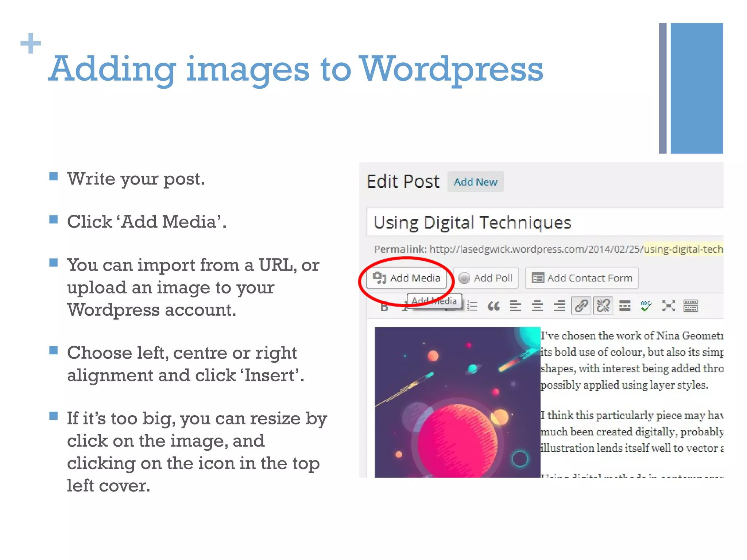Align text right in the editor

(559, 306)
